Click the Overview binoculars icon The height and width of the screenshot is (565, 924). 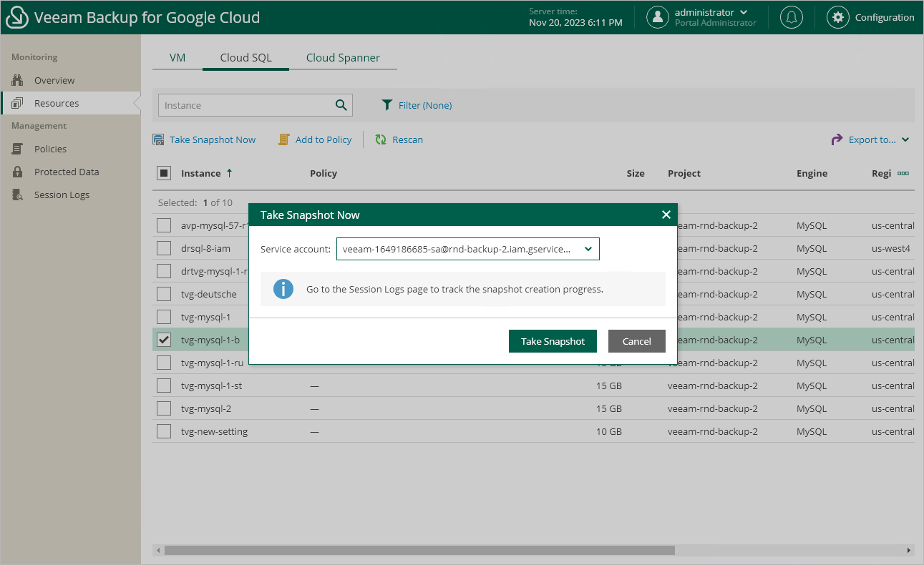tap(18, 80)
